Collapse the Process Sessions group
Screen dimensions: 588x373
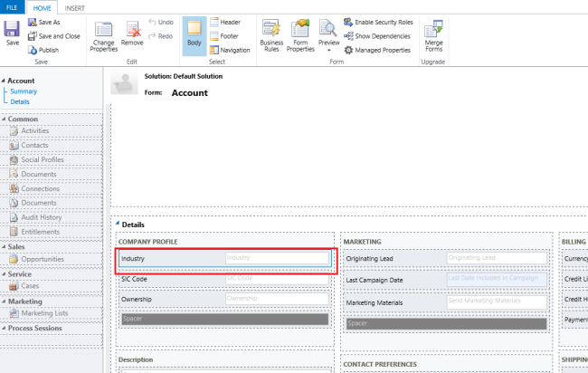pos(4,328)
